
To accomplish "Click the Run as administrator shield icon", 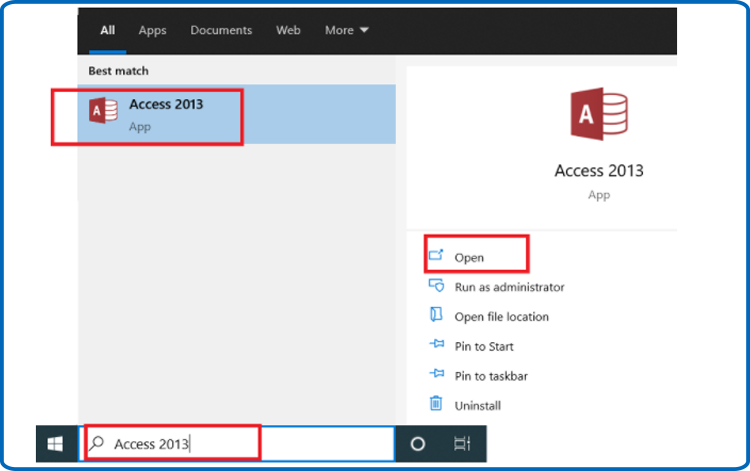I will point(436,285).
